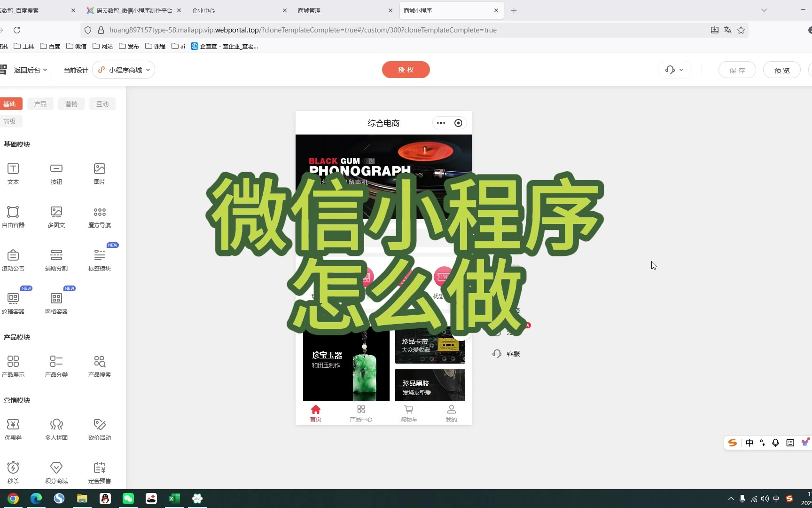Click the mini program close target icon
The image size is (812, 508).
tap(458, 123)
